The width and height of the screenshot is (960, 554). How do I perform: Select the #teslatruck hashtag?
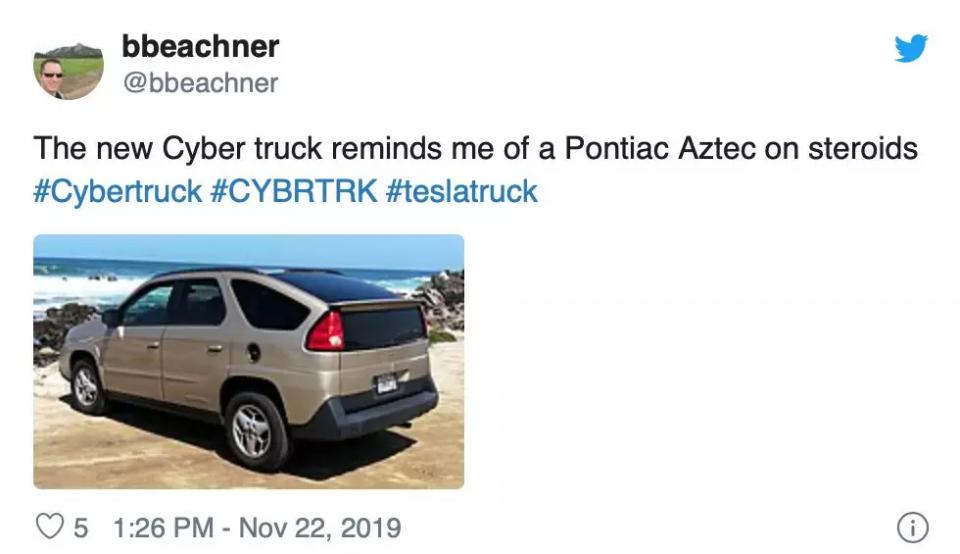click(x=462, y=191)
